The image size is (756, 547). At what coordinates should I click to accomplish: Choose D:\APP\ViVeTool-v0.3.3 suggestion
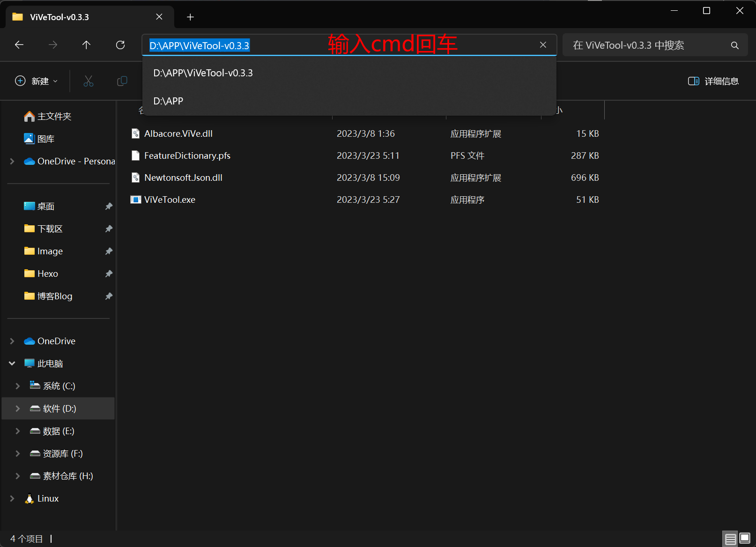(x=349, y=73)
